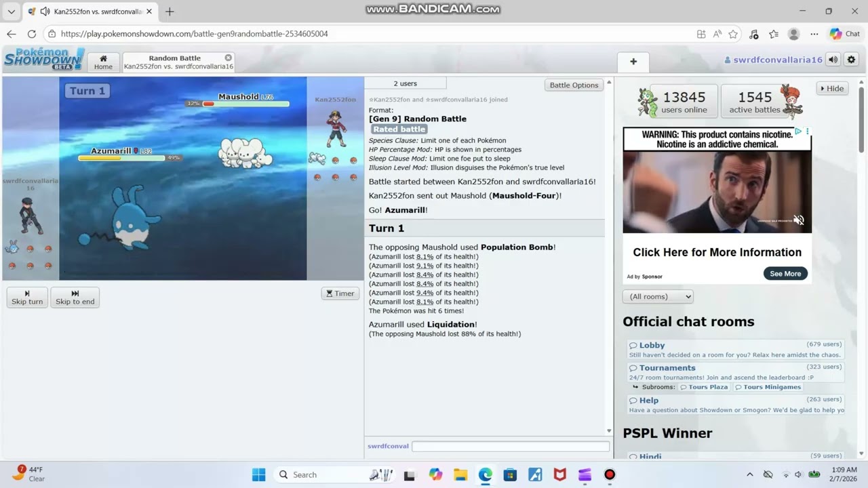Open McAfee from taskbar
The width and height of the screenshot is (868, 488).
click(x=559, y=474)
